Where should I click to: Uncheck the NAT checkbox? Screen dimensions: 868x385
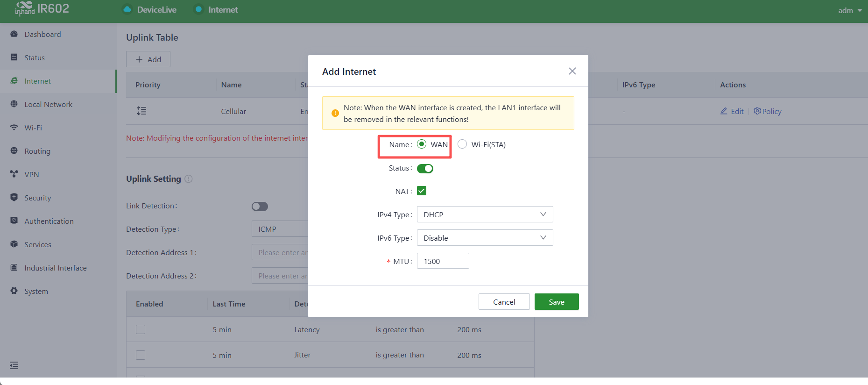tap(422, 191)
